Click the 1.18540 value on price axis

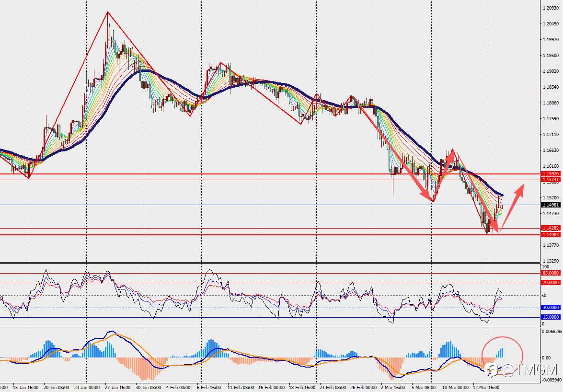[x=551, y=87]
